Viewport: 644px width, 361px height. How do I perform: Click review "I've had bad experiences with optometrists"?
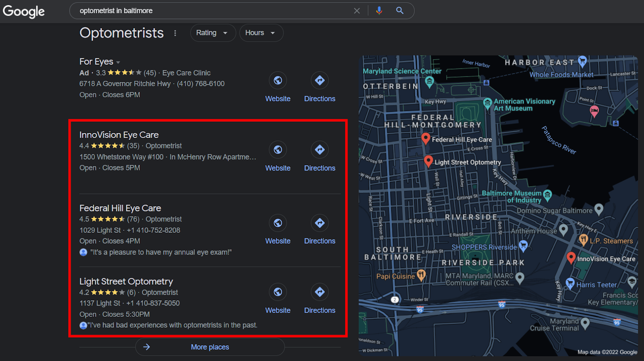point(173,325)
